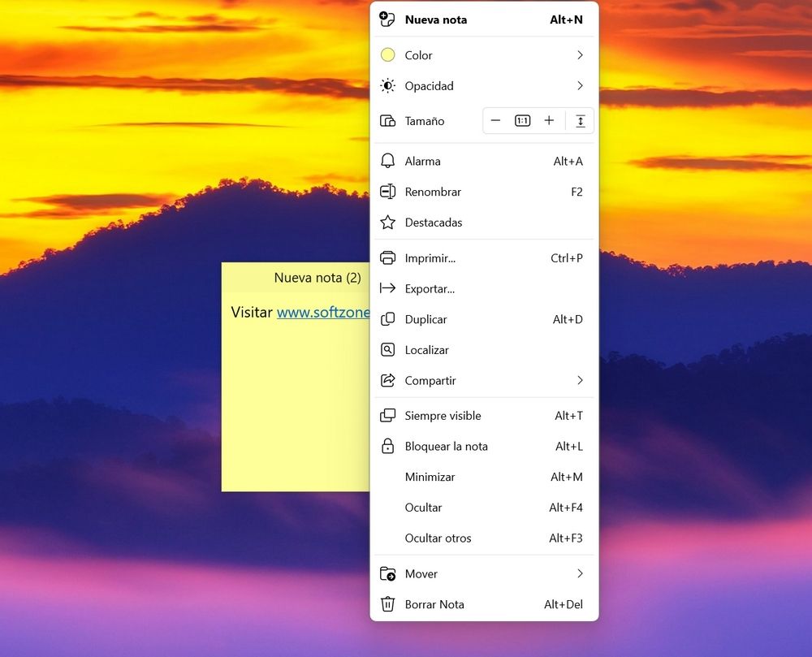This screenshot has width=812, height=657.
Task: Expand the Color submenu arrow
Action: tap(580, 55)
